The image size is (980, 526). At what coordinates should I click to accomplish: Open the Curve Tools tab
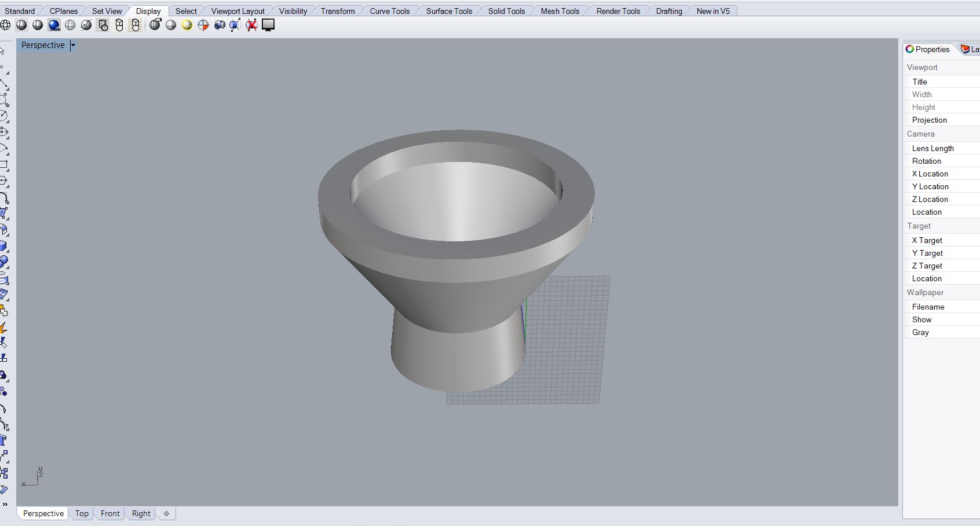(x=390, y=11)
